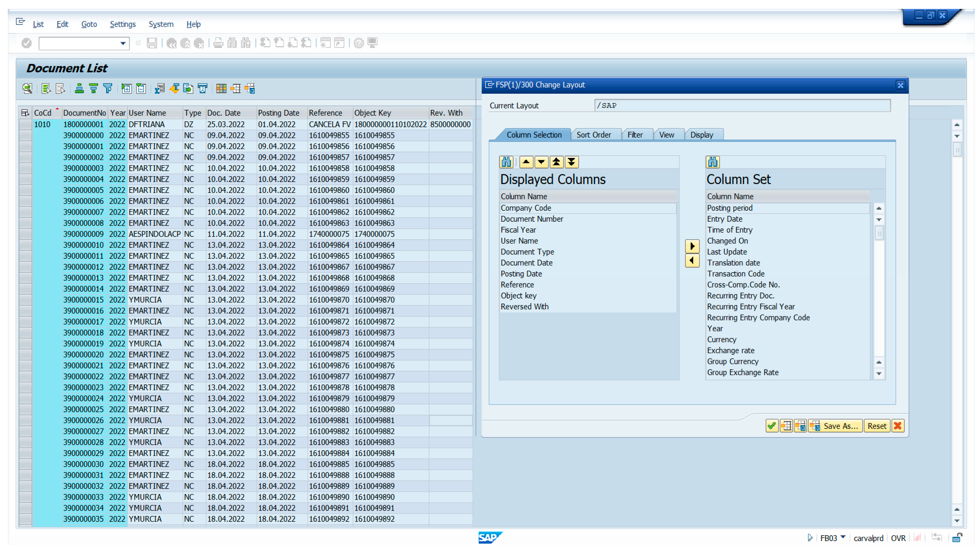
Task: Expand the FB03 status bar dropdown
Action: (x=843, y=536)
